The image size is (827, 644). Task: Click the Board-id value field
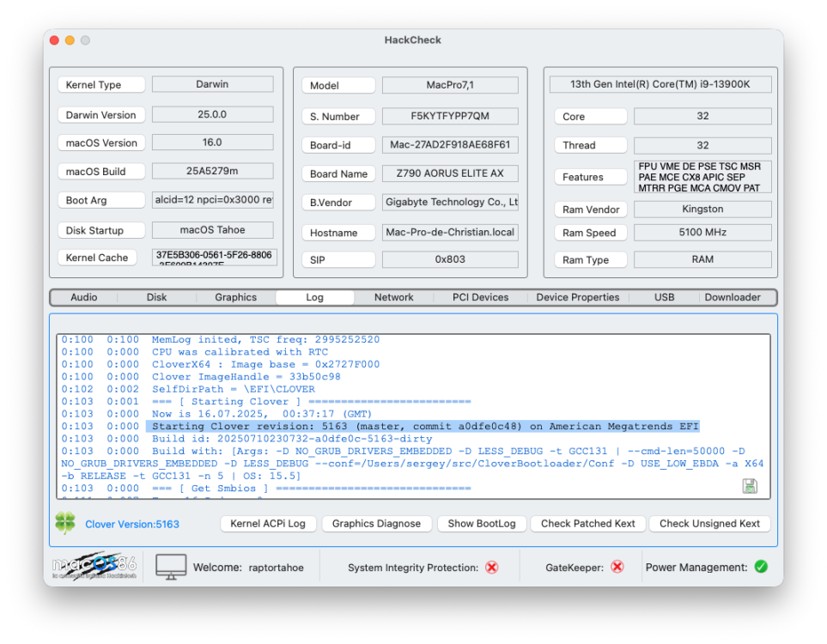450,144
